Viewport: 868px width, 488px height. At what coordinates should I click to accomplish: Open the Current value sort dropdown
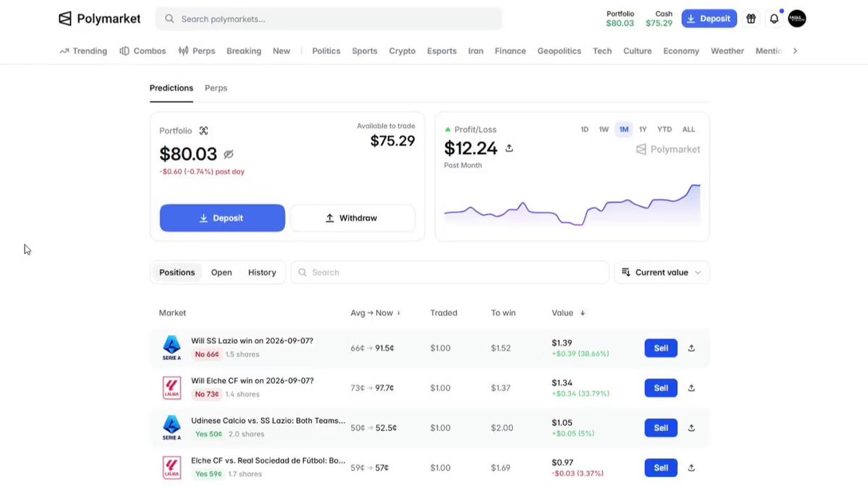pos(662,273)
